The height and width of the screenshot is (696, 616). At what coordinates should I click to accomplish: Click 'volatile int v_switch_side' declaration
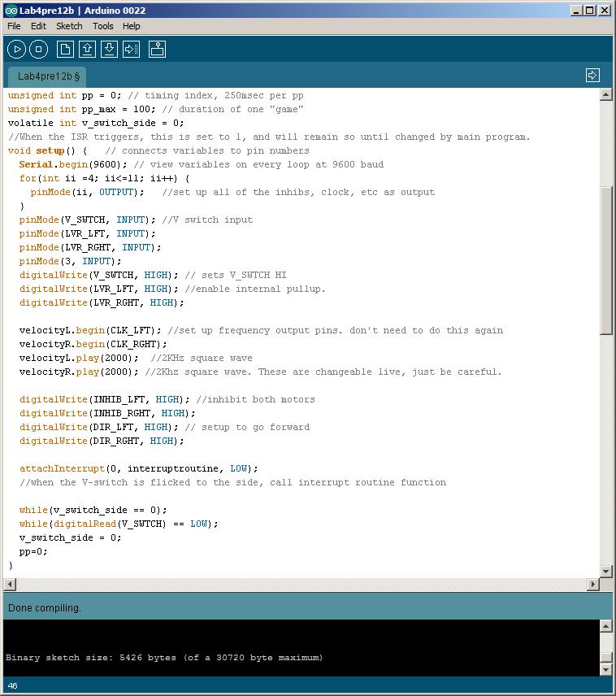pyautogui.click(x=96, y=123)
